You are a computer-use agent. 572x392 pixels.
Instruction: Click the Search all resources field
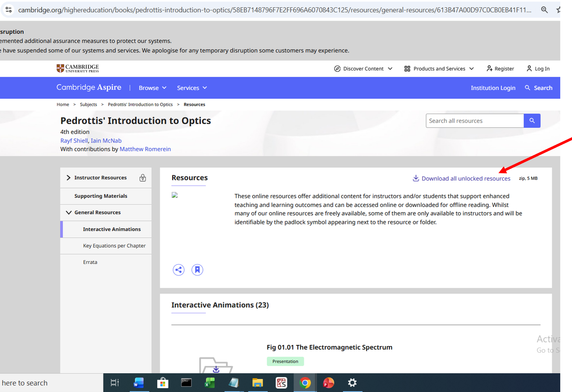tap(475, 121)
